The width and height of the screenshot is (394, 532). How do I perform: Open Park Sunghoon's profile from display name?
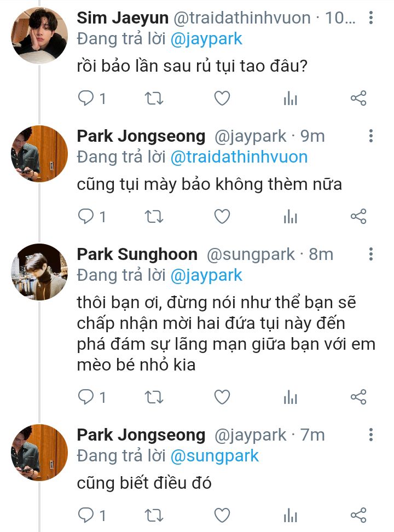tap(137, 255)
